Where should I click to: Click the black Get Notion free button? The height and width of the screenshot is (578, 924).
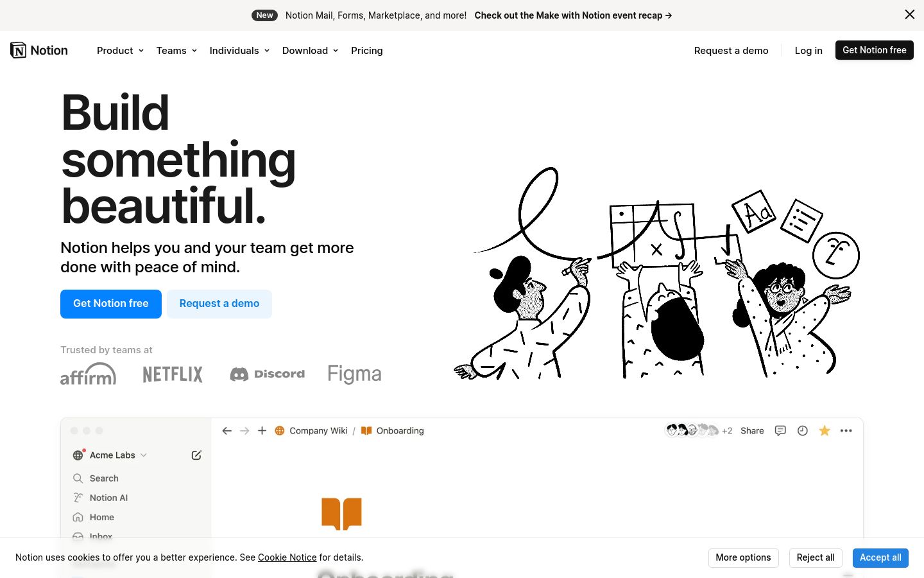875,50
